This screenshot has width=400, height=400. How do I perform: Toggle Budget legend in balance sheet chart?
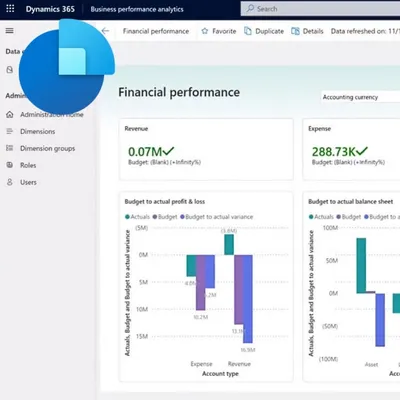[349, 217]
